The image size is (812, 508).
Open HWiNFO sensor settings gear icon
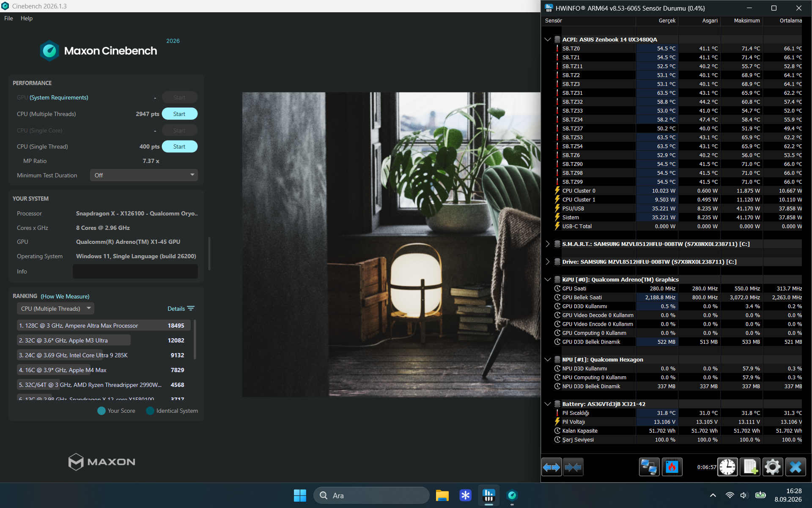coord(773,467)
